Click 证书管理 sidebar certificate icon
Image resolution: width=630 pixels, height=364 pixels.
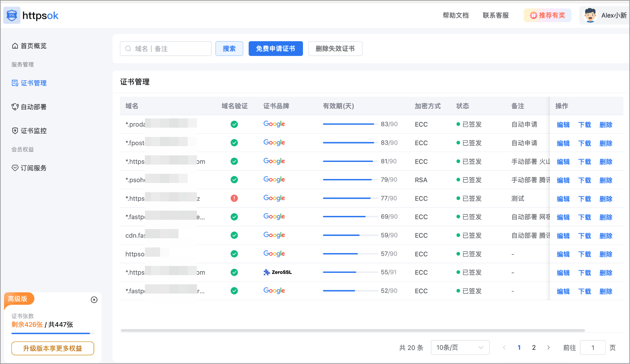[15, 83]
